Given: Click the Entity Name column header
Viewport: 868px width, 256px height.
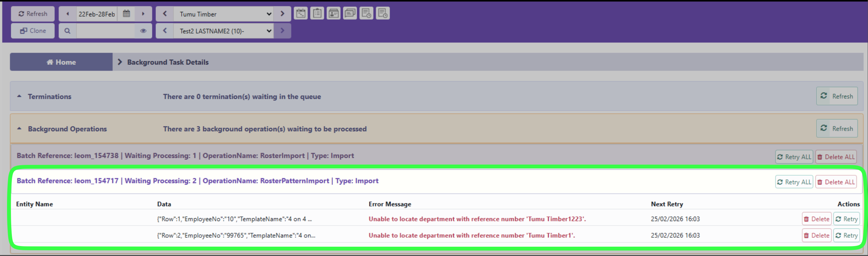Looking at the screenshot, I should [34, 204].
